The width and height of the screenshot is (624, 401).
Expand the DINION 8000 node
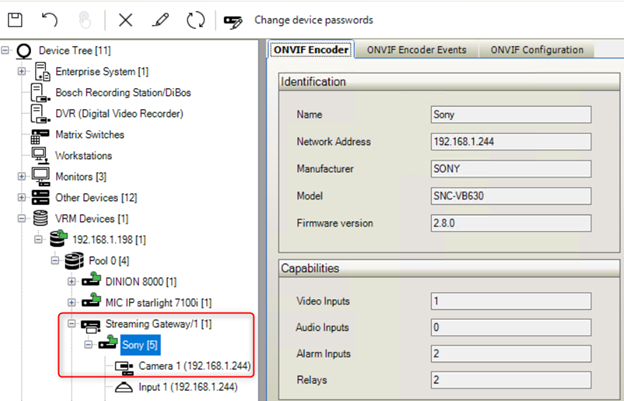pyautogui.click(x=72, y=282)
